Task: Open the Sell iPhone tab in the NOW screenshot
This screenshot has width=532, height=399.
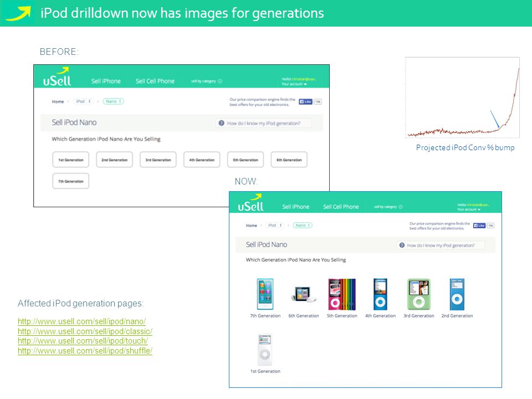Action: (295, 207)
